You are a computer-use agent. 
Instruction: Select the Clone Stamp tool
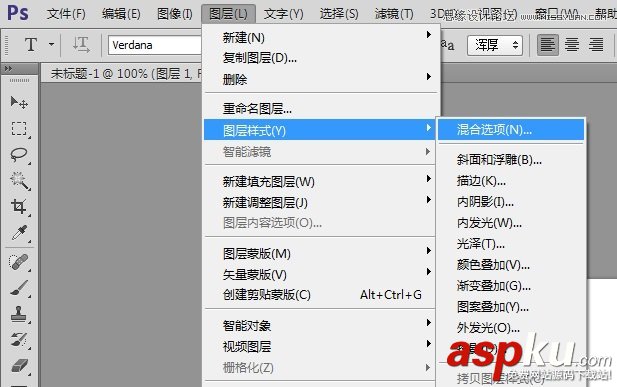pos(18,314)
